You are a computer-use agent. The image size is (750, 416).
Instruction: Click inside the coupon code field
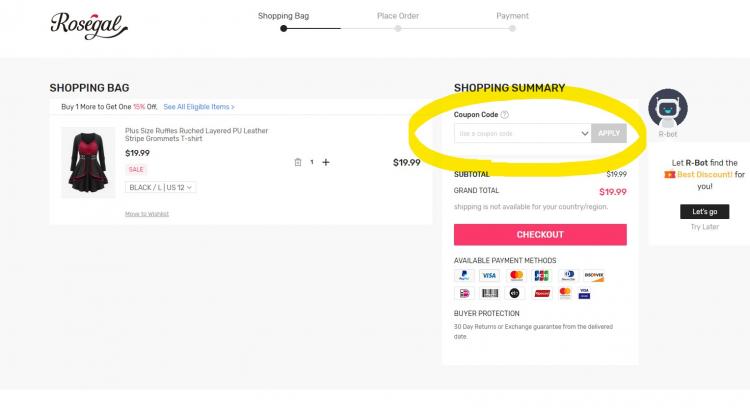click(x=517, y=133)
